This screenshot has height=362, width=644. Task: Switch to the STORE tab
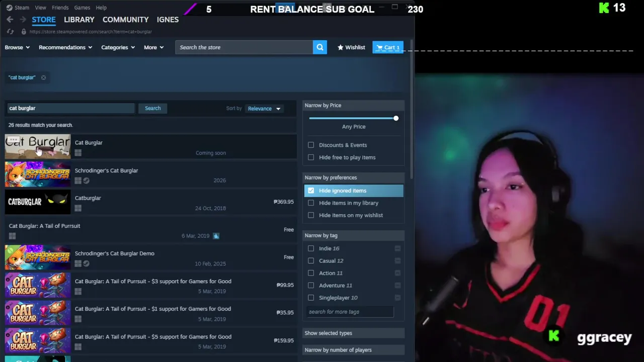pyautogui.click(x=44, y=20)
